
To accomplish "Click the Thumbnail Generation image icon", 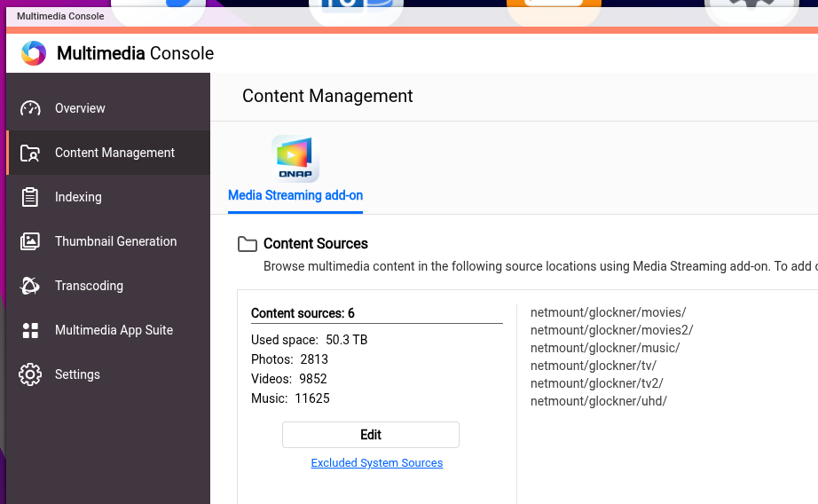I will [x=30, y=241].
